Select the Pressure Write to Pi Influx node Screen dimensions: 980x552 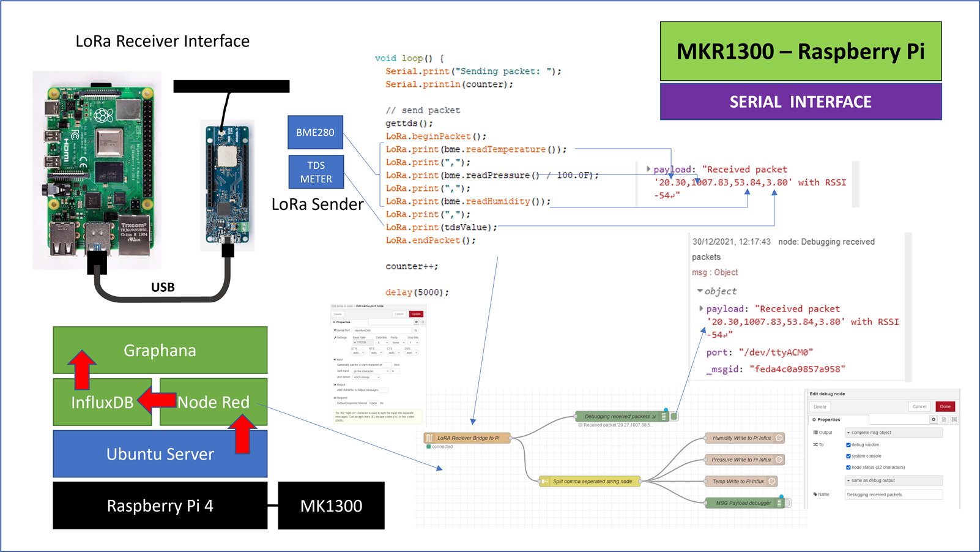coord(744,460)
